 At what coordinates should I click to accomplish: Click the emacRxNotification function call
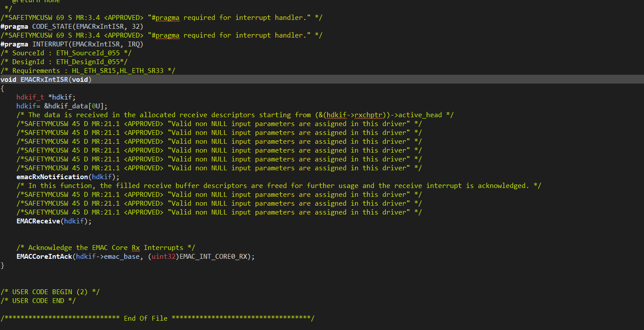pos(52,177)
